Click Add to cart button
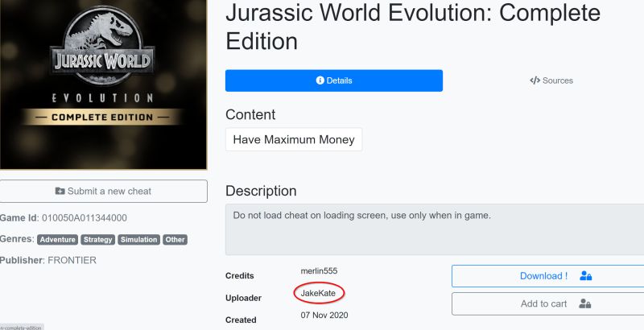 548,303
